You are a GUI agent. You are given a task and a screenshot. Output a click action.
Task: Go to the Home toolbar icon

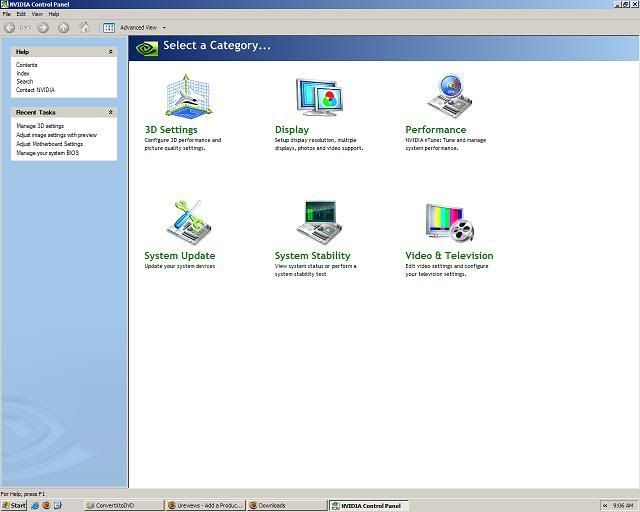click(x=84, y=27)
